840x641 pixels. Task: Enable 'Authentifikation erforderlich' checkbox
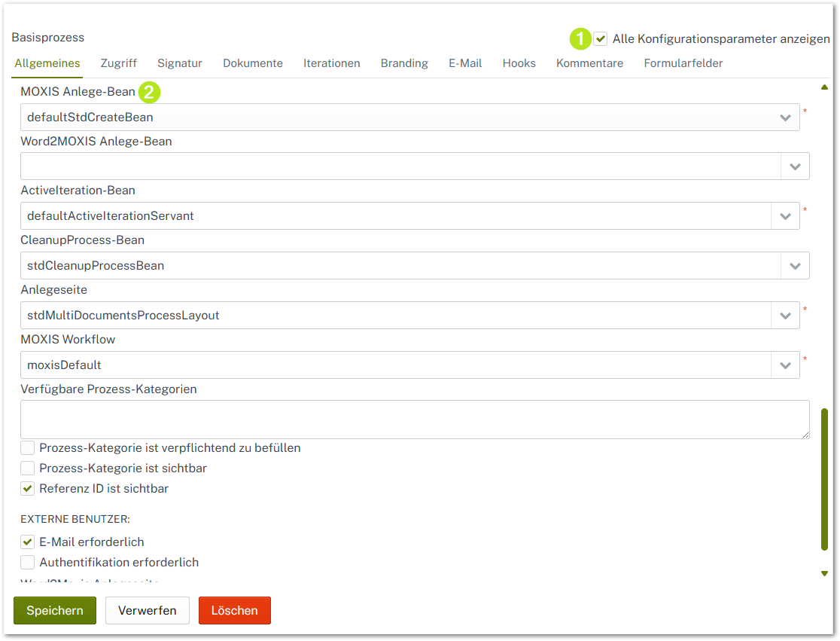[x=28, y=563]
